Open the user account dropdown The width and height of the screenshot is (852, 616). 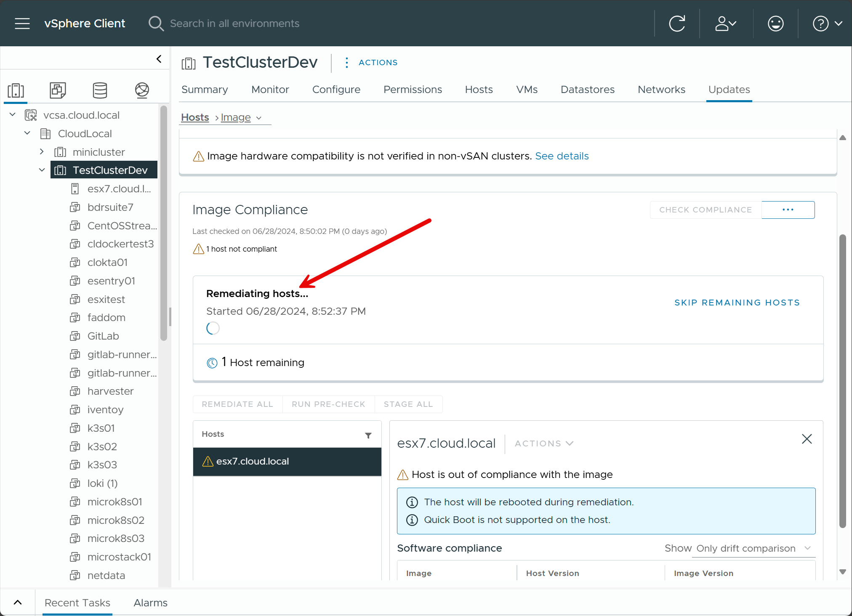(x=726, y=24)
